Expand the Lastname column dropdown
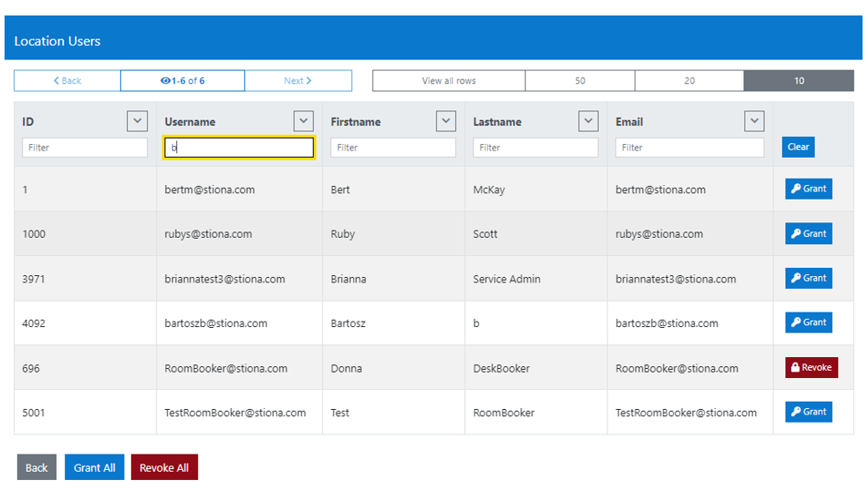 [588, 121]
